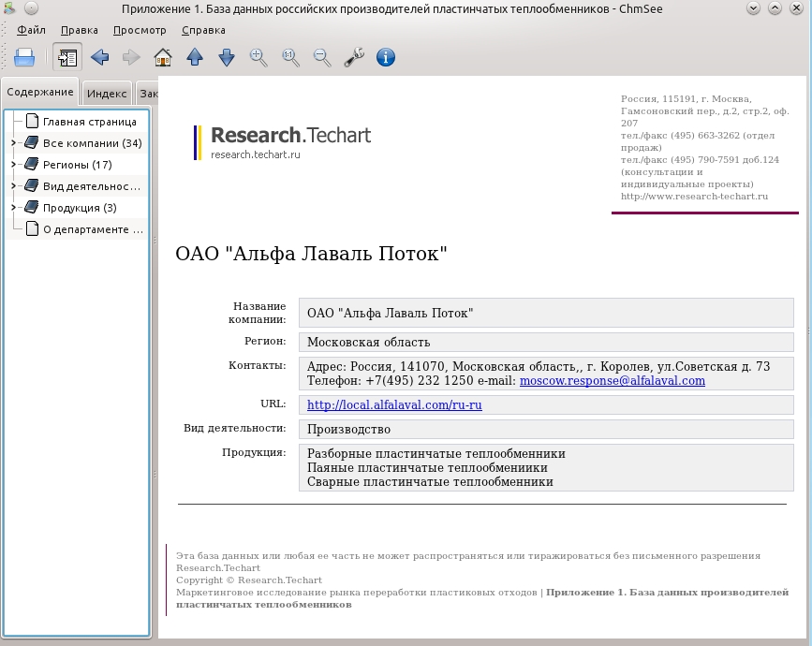Image resolution: width=812 pixels, height=646 pixels.
Task: Go to next page with down arrow
Action: 227,57
